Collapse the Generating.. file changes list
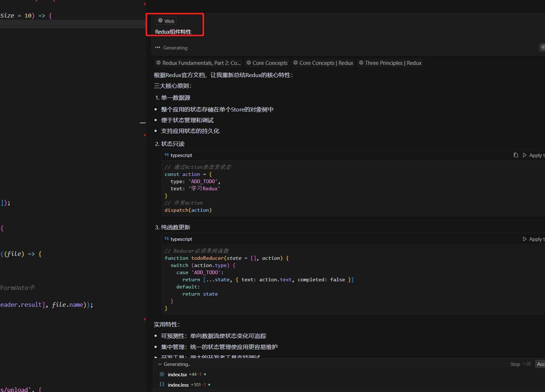Screen dimensions: 545x392 pyautogui.click(x=160, y=364)
